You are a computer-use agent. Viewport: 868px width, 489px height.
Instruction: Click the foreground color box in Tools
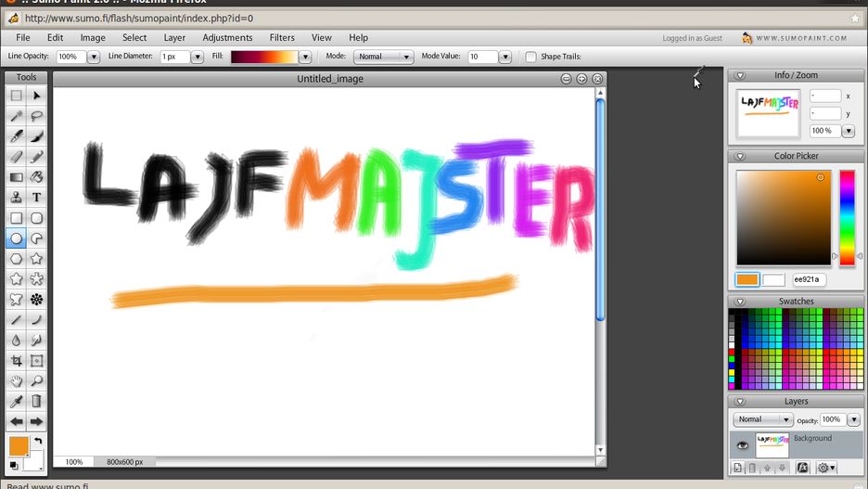[x=19, y=445]
